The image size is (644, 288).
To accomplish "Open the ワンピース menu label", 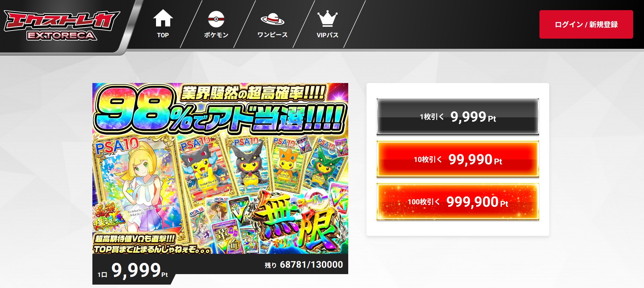I will pos(272,35).
